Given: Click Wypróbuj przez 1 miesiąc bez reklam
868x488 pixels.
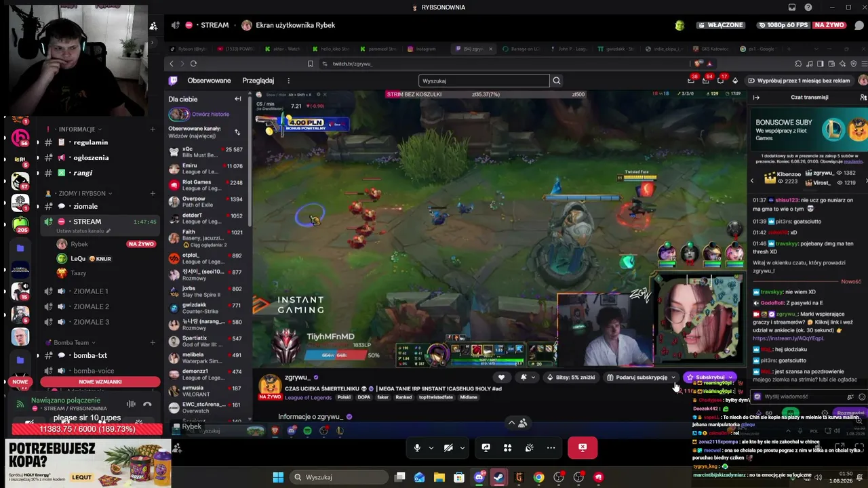Looking at the screenshot, I should click(x=799, y=81).
